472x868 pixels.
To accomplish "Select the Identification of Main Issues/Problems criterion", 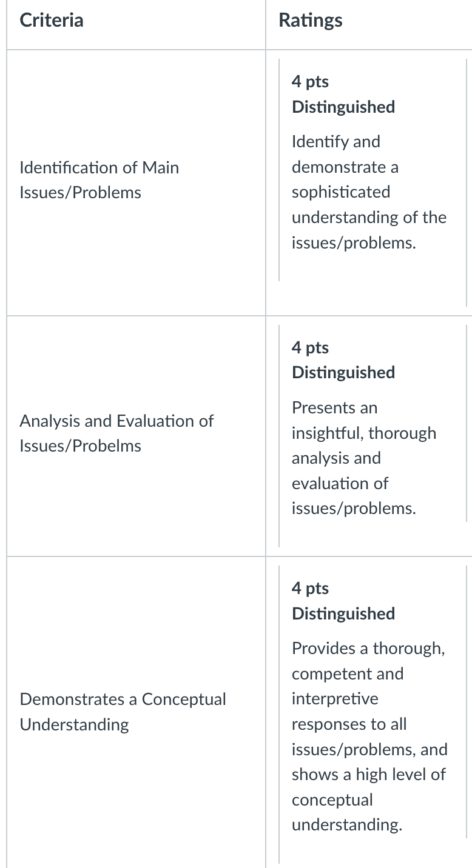I will pos(99,179).
